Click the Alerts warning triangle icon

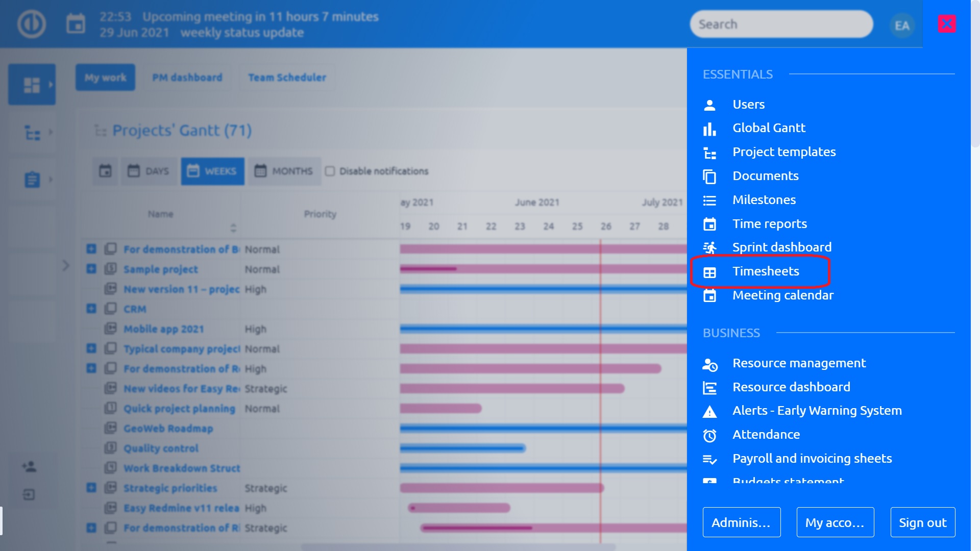(x=709, y=411)
